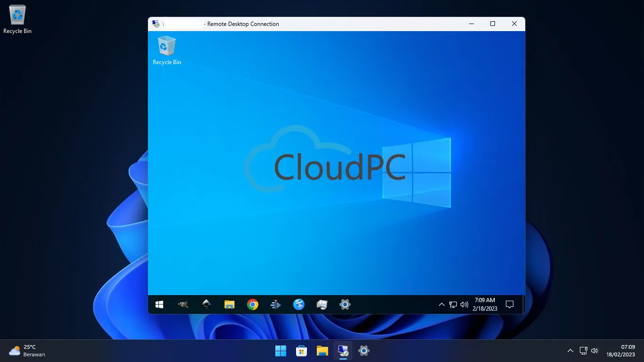Image resolution: width=644 pixels, height=362 pixels.
Task: Click the Remote Desktop Connection title bar icon
Action: click(x=156, y=24)
